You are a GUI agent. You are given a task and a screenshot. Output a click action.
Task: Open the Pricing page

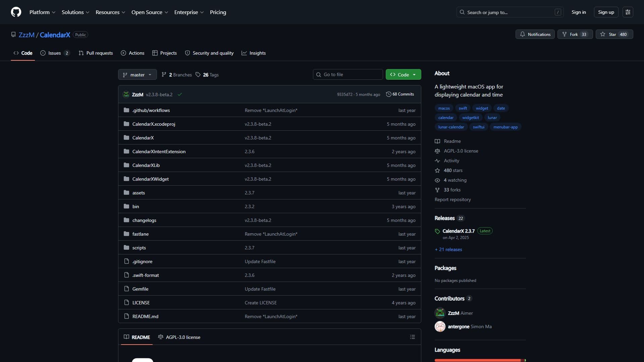(218, 12)
